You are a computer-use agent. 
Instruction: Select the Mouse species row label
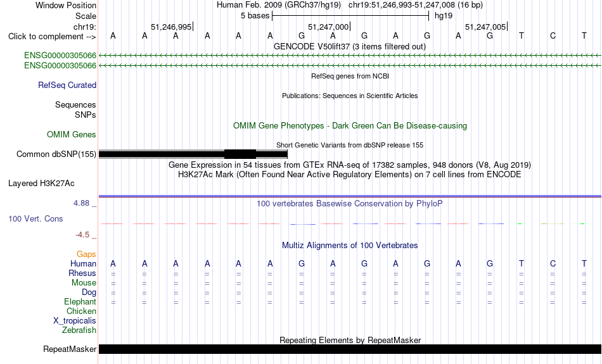point(84,283)
